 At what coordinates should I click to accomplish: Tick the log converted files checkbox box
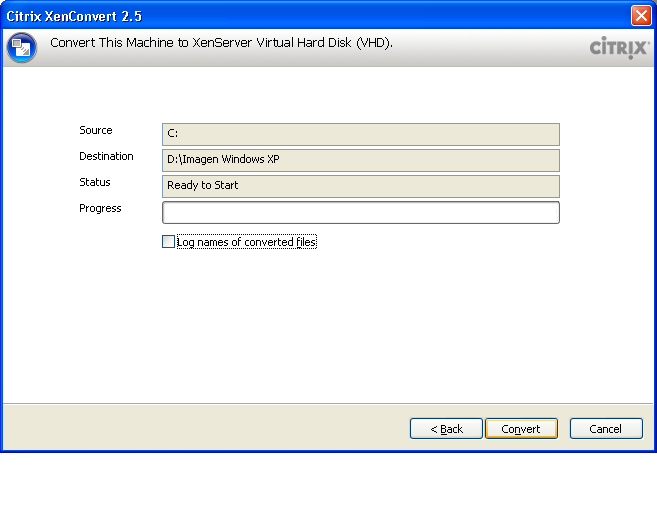[168, 242]
